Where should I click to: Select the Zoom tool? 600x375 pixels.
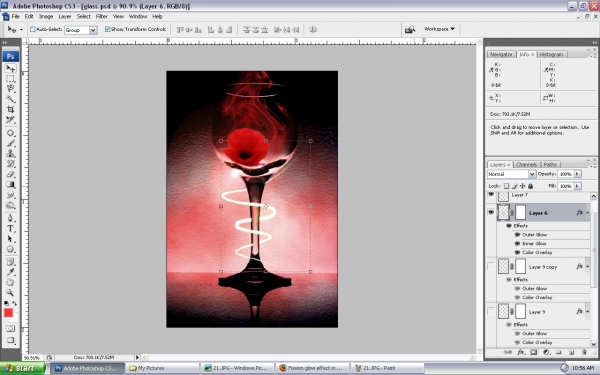(x=10, y=293)
